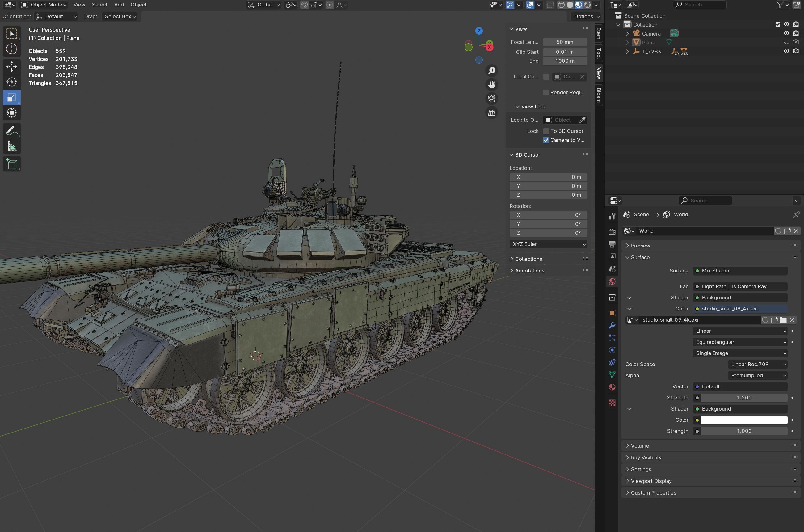Screen dimensions: 804x532
Task: Select the Add Cube tool
Action: click(x=11, y=164)
